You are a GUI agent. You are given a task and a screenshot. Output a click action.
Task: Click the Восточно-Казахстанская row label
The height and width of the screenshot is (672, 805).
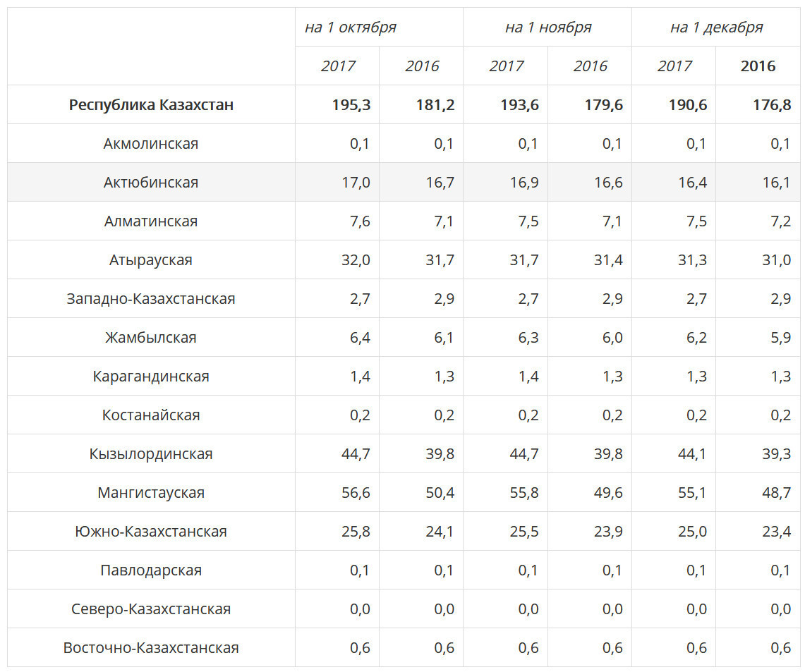pos(151,647)
